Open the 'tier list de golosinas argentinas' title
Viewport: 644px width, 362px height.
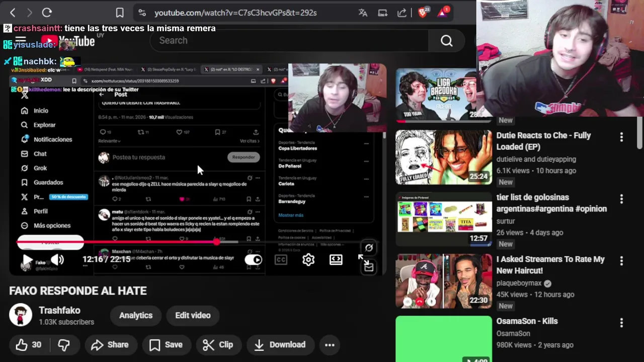[551, 203]
